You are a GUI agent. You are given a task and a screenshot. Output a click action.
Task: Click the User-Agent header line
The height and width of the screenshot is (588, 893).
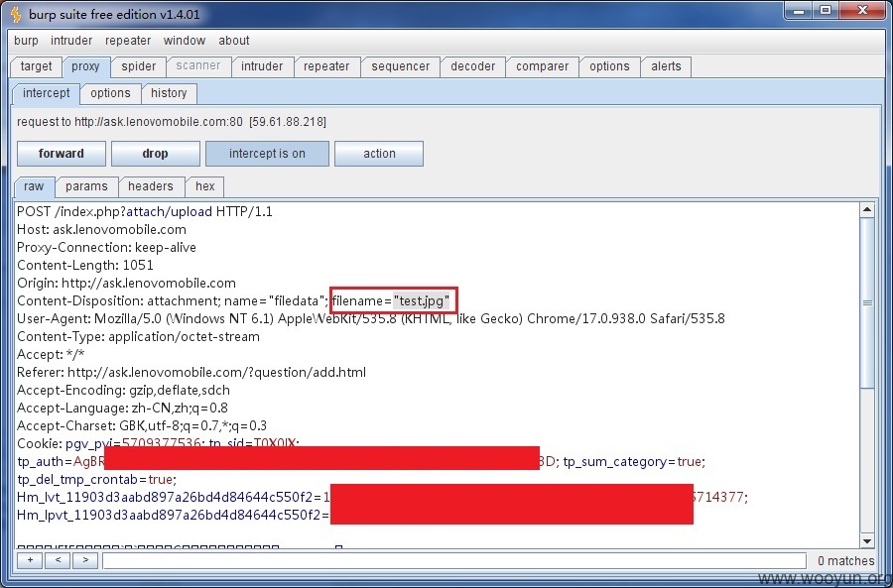(371, 318)
